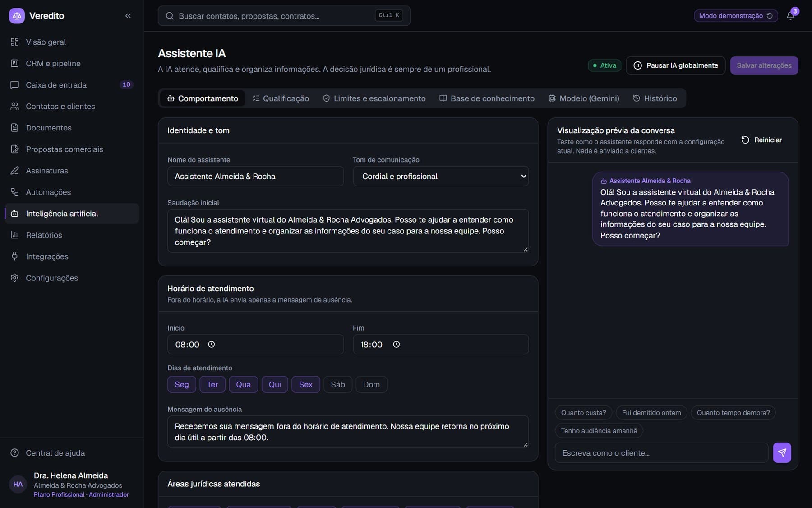
Task: Open Caixa de entrada
Action: pos(72,85)
